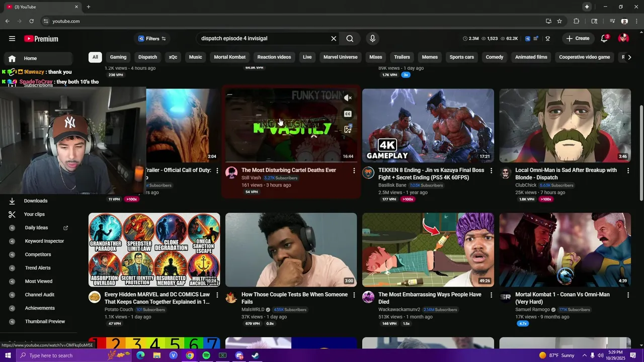This screenshot has height=362, width=644.
Task: Open the Filters dropdown
Action: pos(152,39)
